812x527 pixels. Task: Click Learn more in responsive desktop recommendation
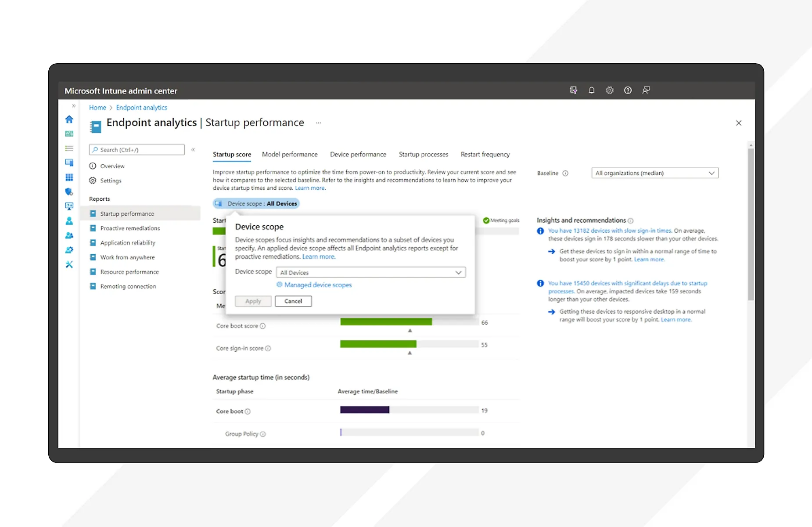[676, 320]
